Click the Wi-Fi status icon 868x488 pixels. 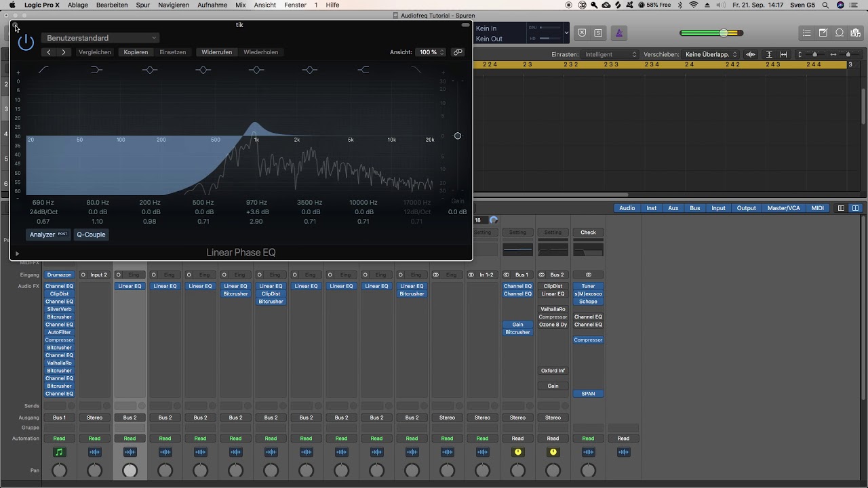click(x=694, y=5)
